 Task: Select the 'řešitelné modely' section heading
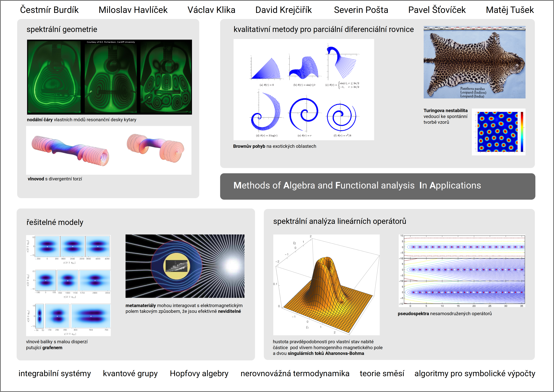click(x=55, y=222)
